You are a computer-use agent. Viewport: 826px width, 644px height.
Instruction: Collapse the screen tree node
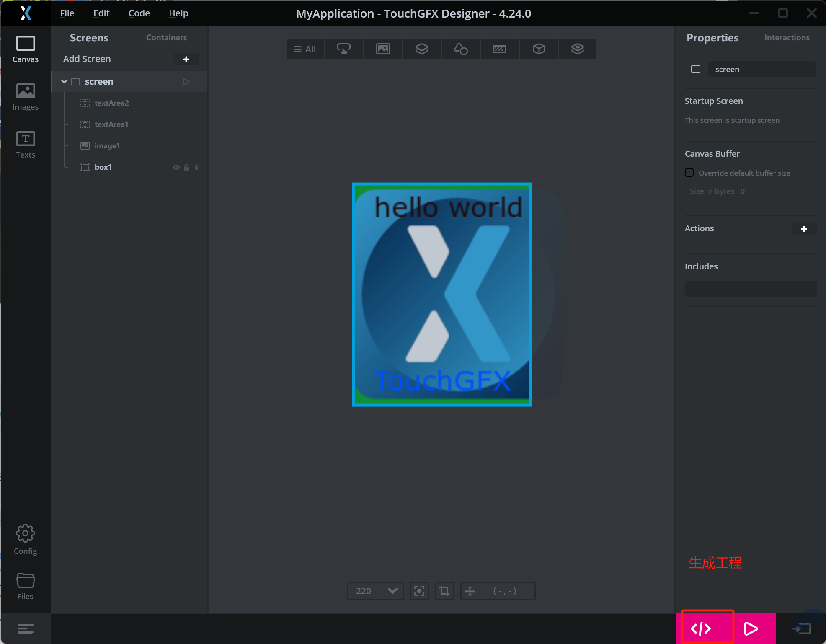pos(64,82)
